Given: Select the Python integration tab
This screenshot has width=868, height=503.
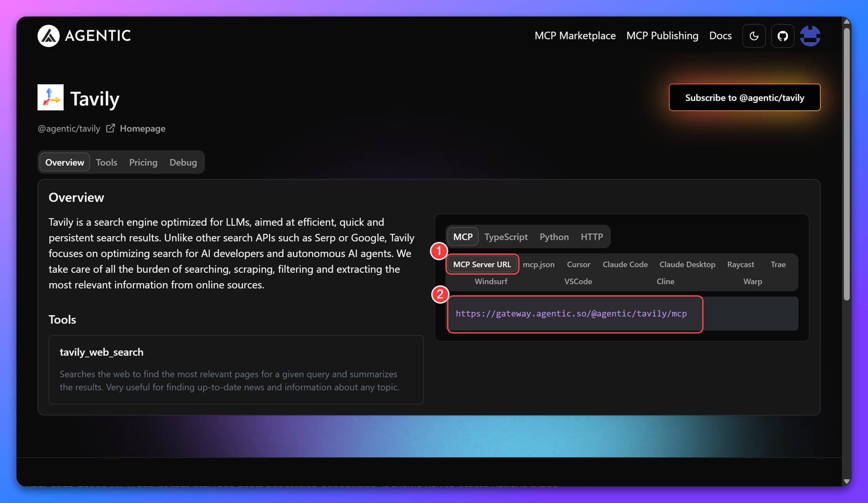Looking at the screenshot, I should point(554,237).
